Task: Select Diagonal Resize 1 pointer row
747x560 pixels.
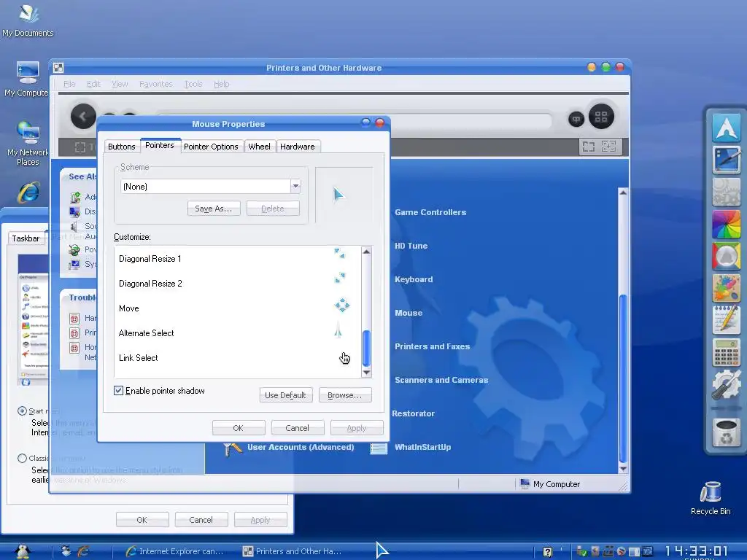Action: pos(238,259)
